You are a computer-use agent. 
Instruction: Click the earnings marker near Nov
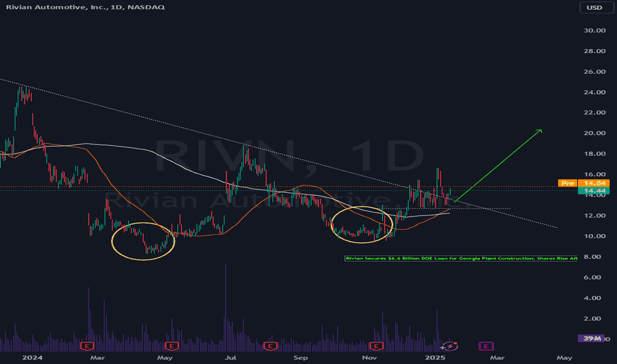377,346
